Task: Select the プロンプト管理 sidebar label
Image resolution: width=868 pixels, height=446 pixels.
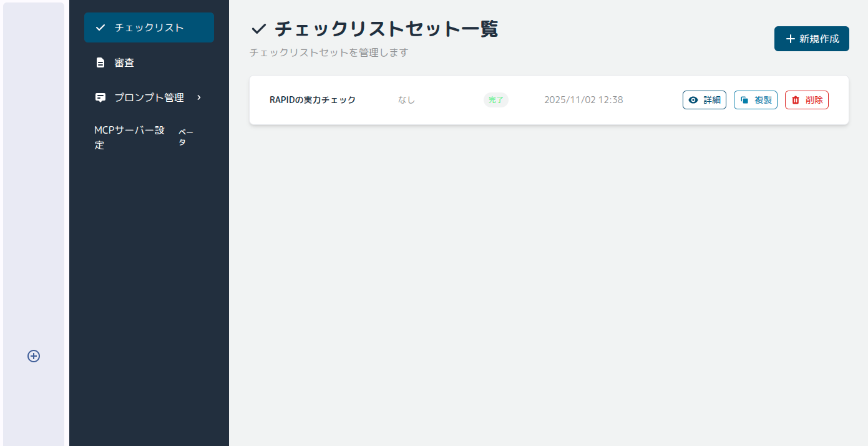Action: [x=149, y=97]
